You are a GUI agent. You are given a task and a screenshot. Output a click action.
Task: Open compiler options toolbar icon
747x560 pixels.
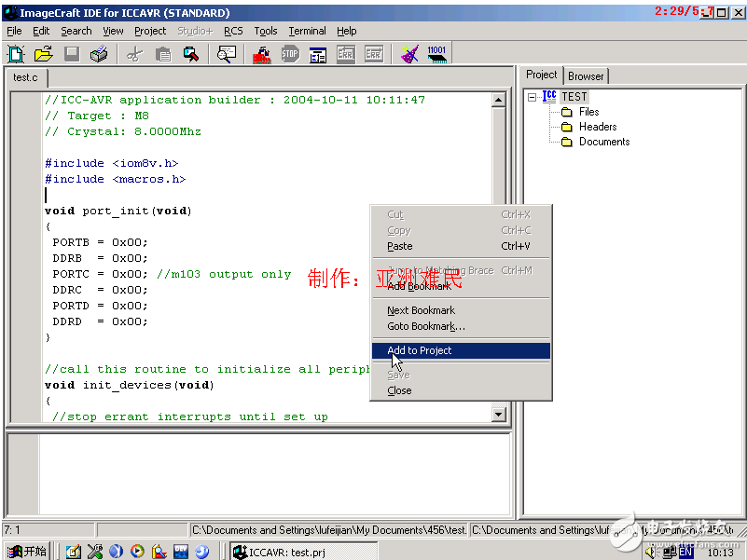point(318,54)
